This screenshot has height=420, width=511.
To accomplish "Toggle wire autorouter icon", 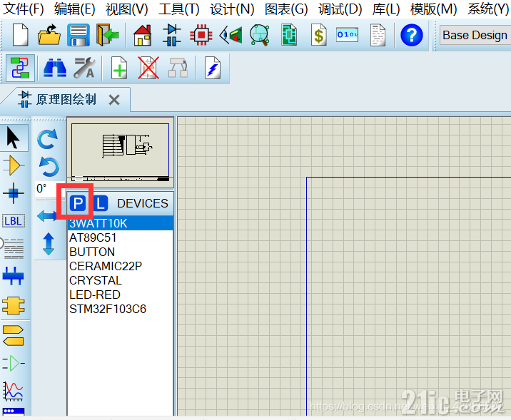I will click(x=20, y=68).
